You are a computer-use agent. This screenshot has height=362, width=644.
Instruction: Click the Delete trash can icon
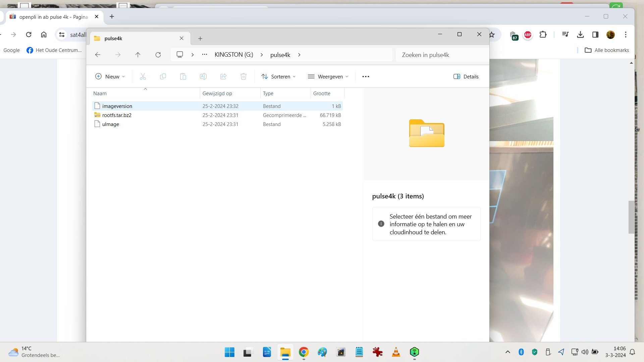point(244,76)
